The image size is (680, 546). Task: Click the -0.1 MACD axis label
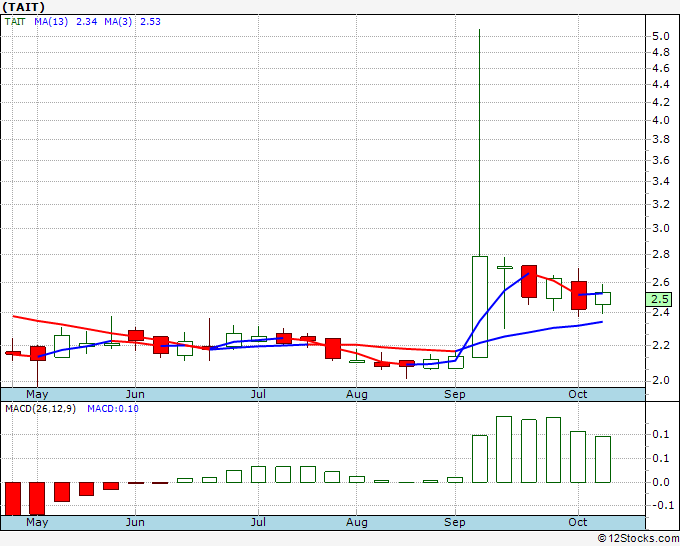(x=661, y=505)
